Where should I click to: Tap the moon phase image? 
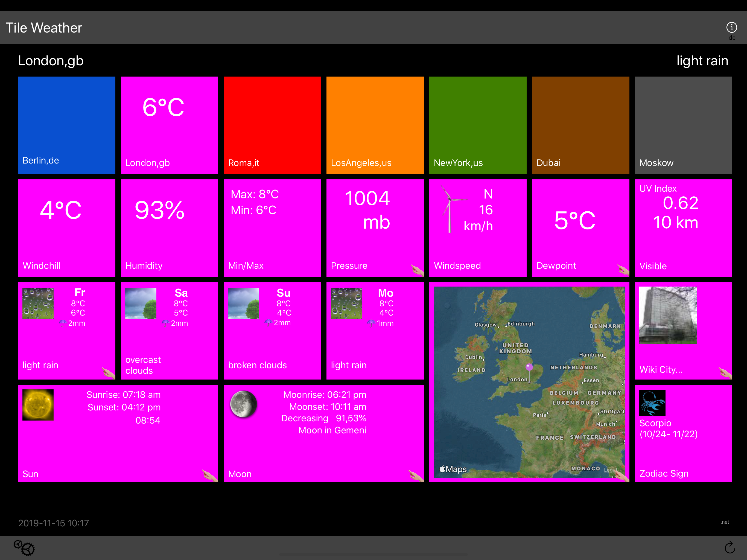click(243, 404)
